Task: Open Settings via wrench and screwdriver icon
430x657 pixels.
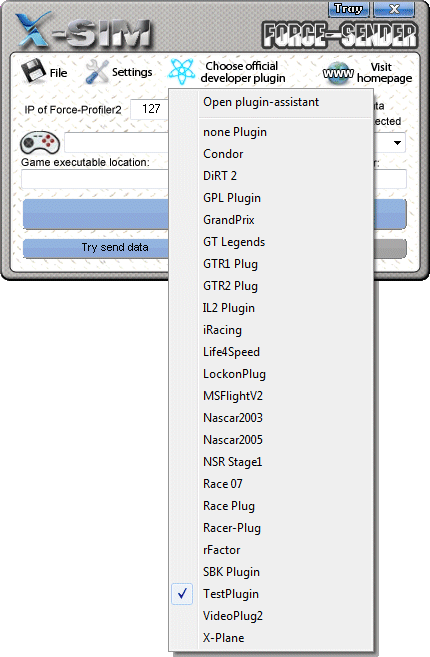Action: (96, 72)
